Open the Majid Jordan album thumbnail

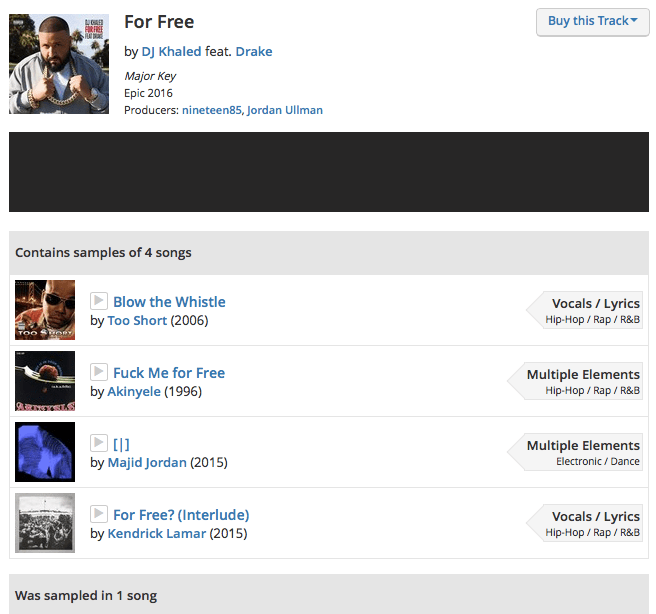pyautogui.click(x=45, y=452)
